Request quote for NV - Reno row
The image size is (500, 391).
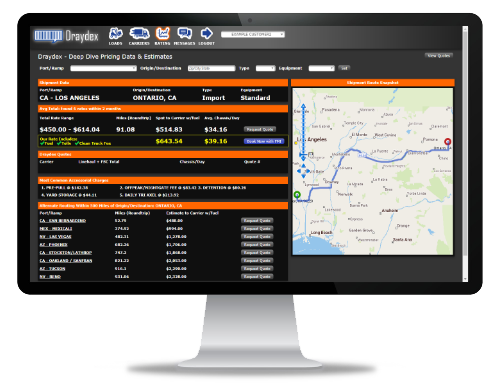pyautogui.click(x=257, y=277)
